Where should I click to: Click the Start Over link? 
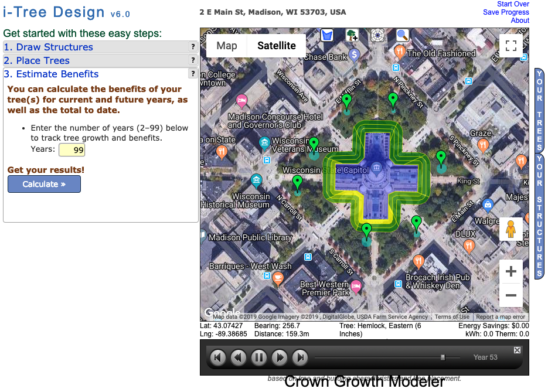coord(513,4)
